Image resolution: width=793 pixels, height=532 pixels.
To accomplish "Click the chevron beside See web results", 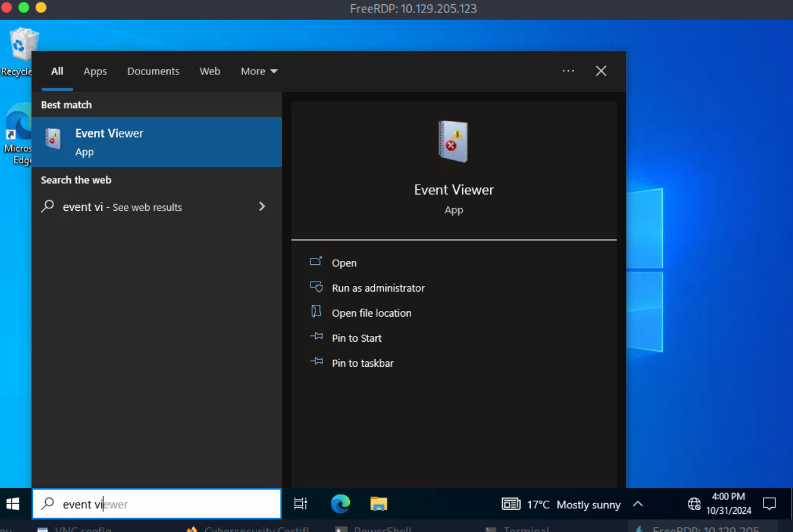I will pos(262,207).
